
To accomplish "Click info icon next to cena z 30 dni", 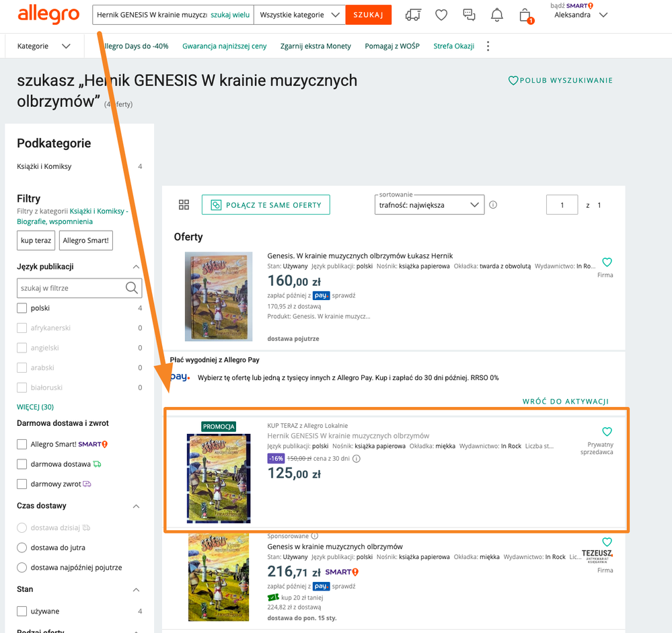I will coord(356,459).
